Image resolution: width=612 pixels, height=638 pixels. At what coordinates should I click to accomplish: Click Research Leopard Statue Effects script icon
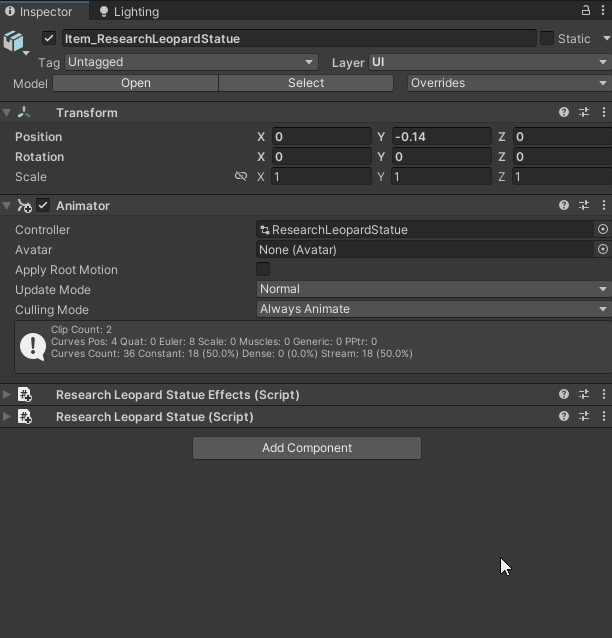[25, 394]
